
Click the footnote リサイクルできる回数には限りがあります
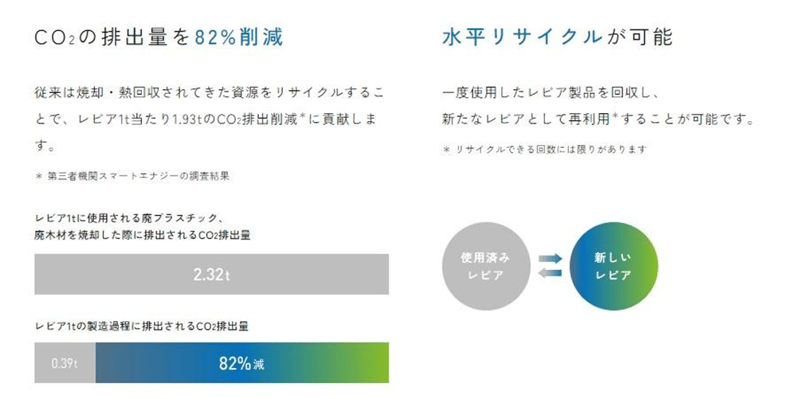[544, 149]
